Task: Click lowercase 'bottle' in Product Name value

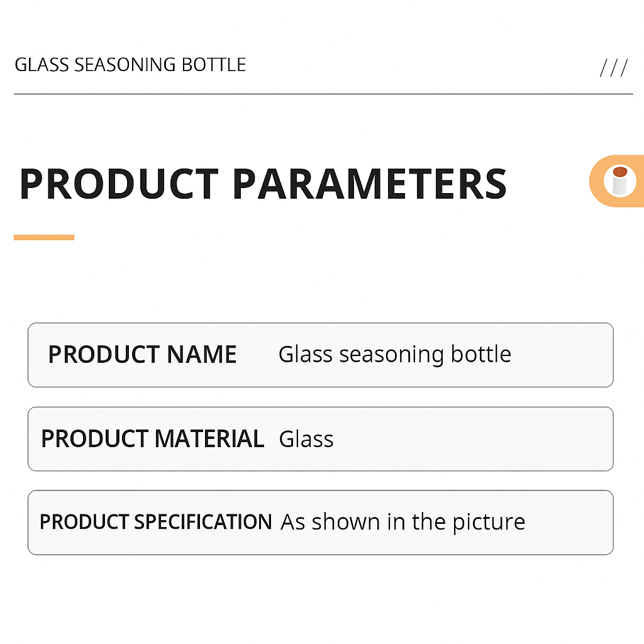Action: (x=481, y=354)
